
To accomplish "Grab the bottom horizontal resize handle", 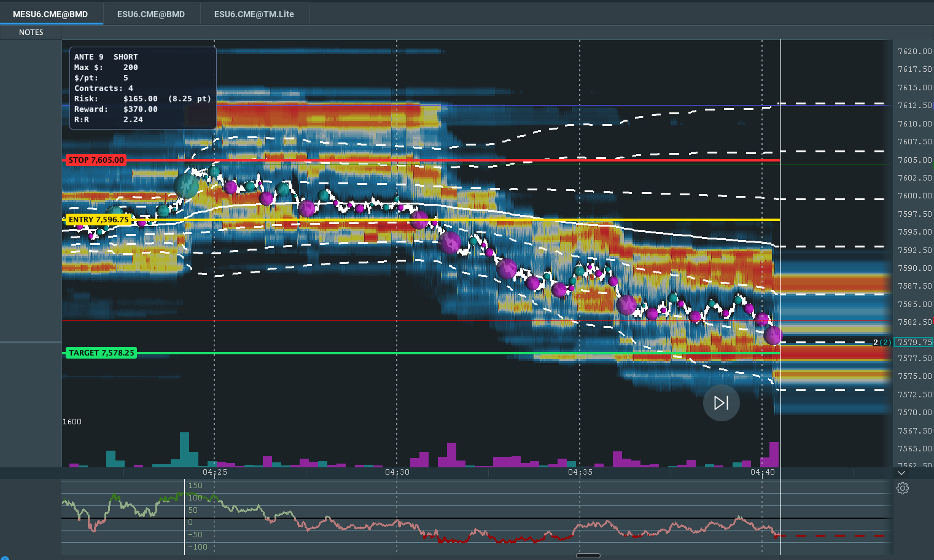I will [x=588, y=556].
